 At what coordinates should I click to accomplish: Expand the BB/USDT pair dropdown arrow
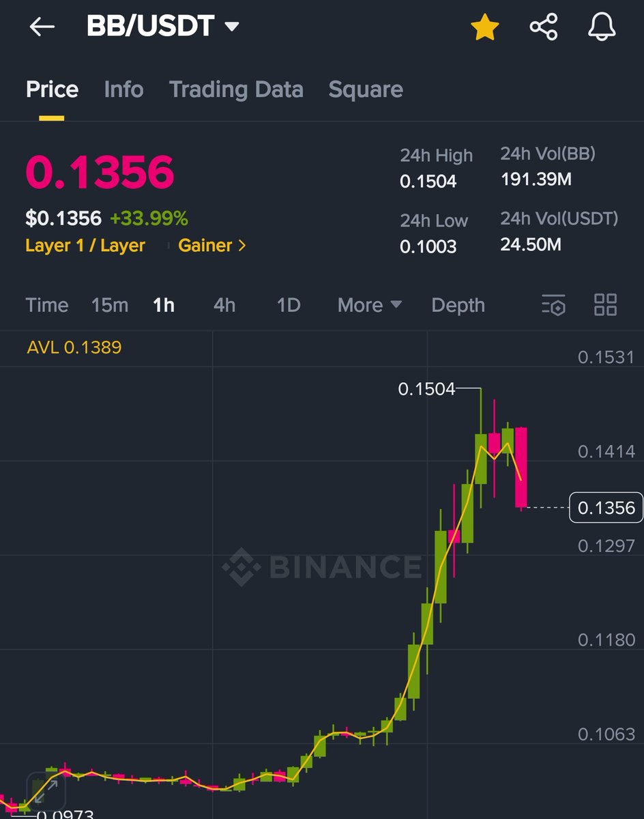coord(232,27)
